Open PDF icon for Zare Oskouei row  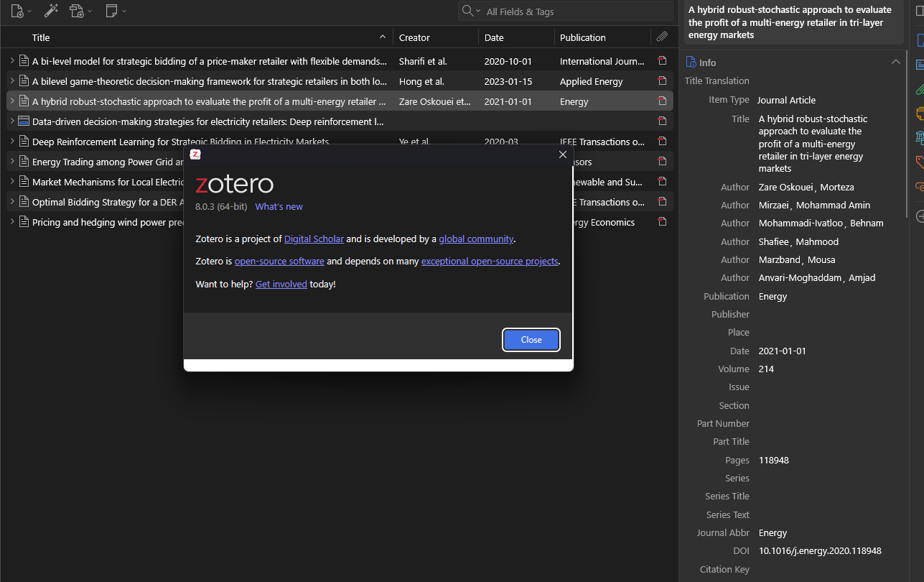point(662,101)
